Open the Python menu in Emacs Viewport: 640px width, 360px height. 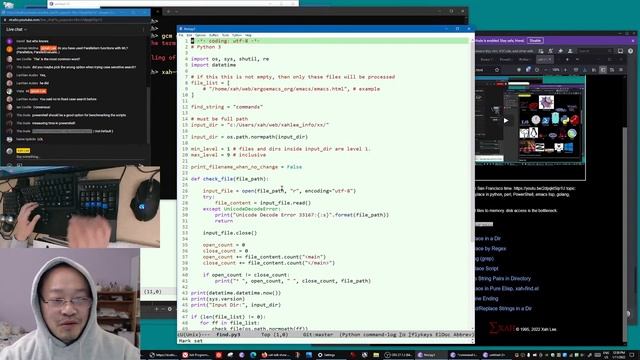coord(237,35)
